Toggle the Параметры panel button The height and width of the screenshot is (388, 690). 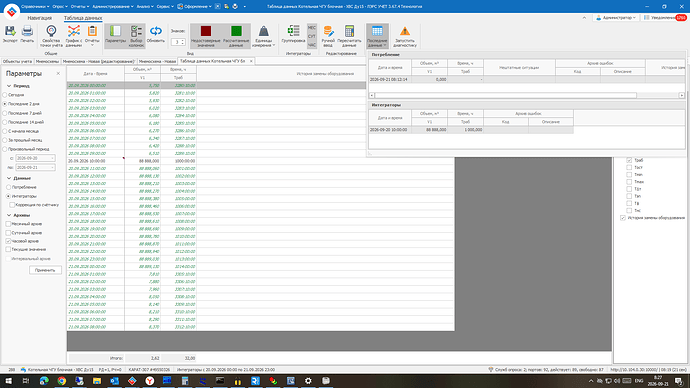click(x=115, y=35)
